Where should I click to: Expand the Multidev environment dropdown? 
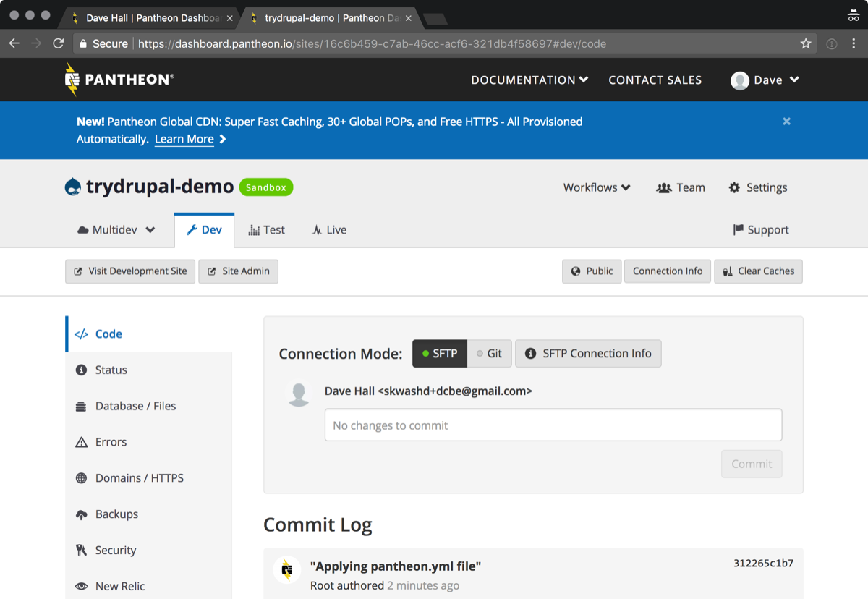click(x=116, y=230)
